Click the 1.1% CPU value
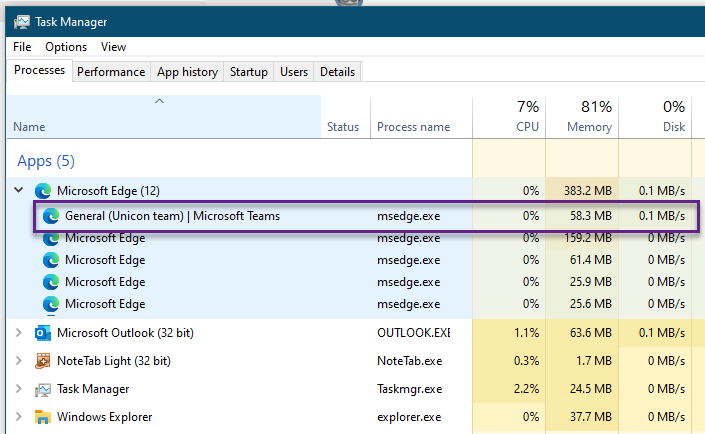The height and width of the screenshot is (434, 705). click(527, 333)
